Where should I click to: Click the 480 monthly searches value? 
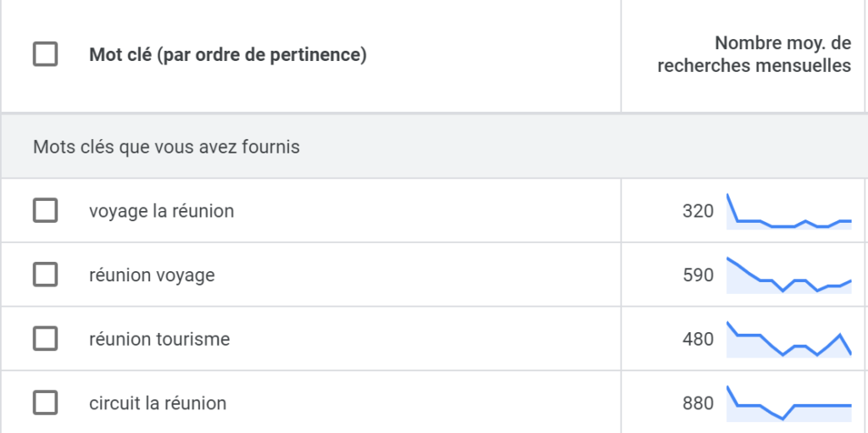click(698, 339)
